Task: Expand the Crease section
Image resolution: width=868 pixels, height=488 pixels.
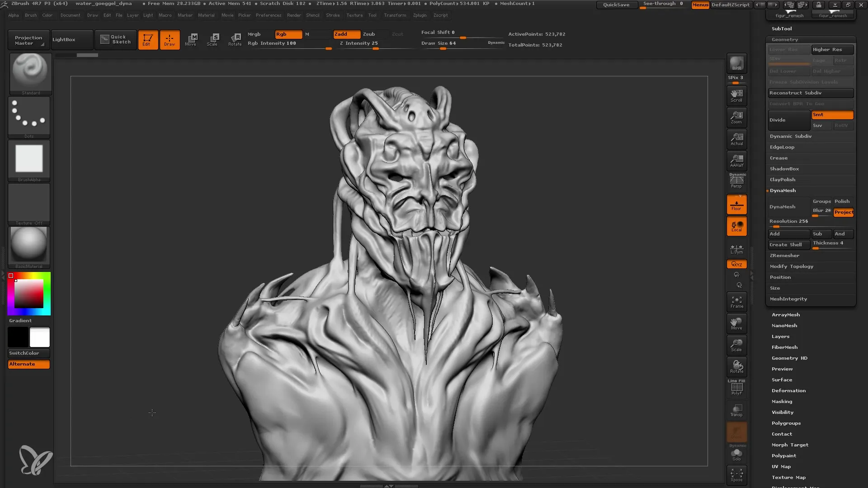Action: 778,158
